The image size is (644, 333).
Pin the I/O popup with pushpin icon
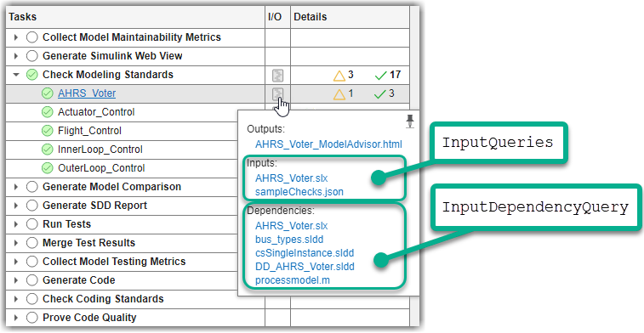(409, 121)
